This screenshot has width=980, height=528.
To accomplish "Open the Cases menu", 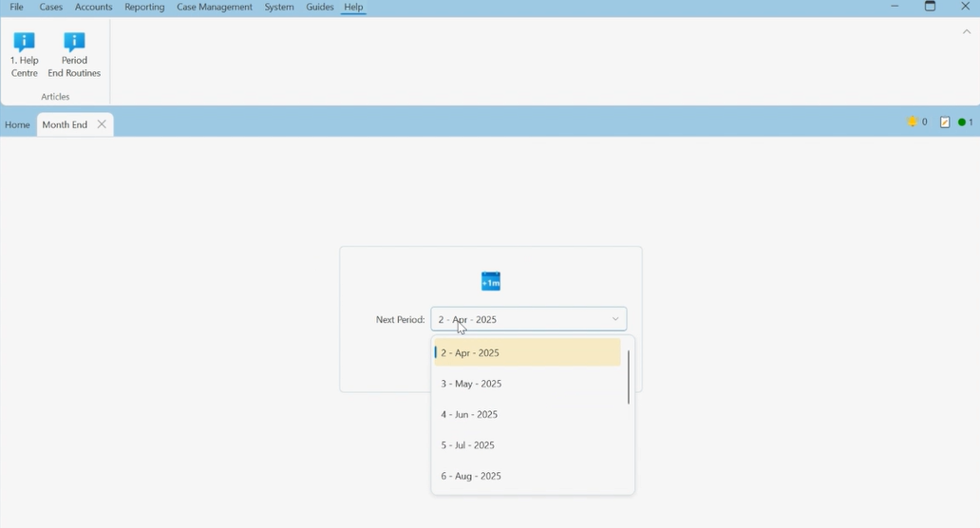I will 50,7.
